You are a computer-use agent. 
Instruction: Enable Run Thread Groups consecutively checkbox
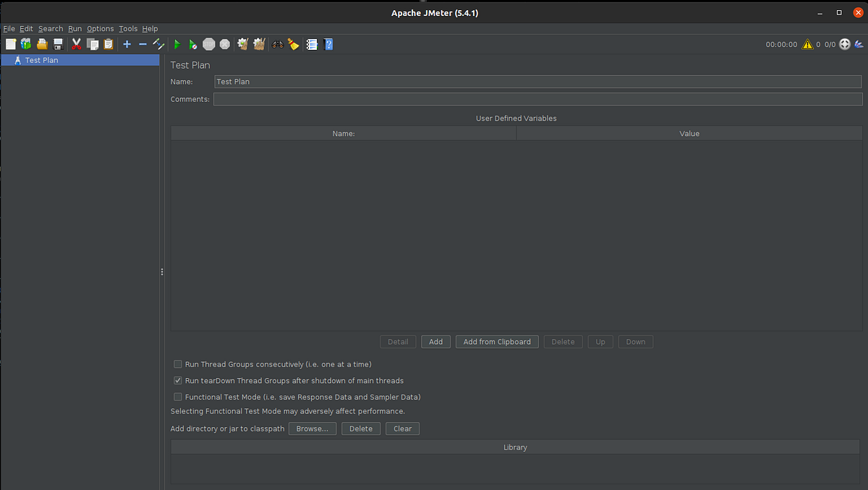click(x=178, y=364)
